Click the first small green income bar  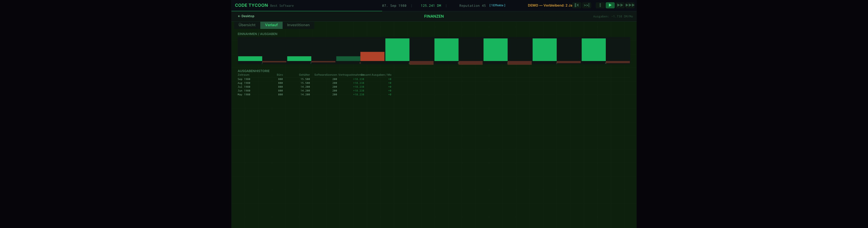click(x=250, y=59)
